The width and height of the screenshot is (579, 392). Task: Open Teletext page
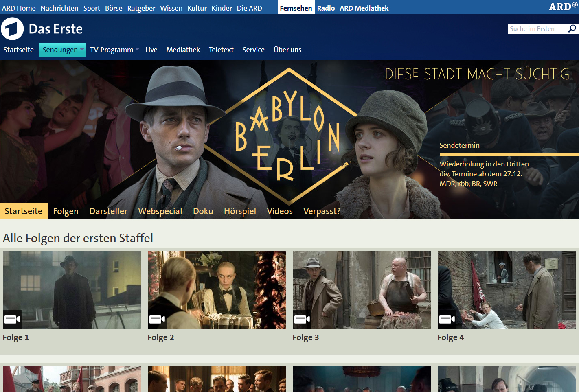tap(221, 50)
